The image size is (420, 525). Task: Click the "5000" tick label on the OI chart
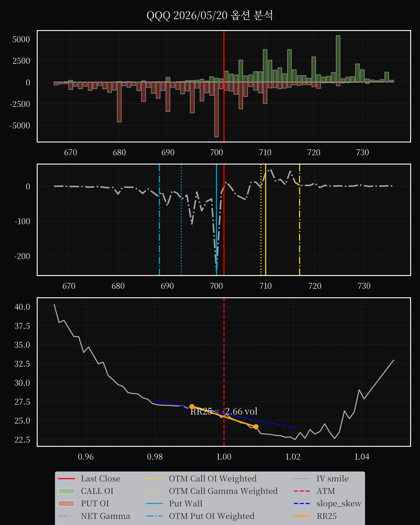(21, 39)
